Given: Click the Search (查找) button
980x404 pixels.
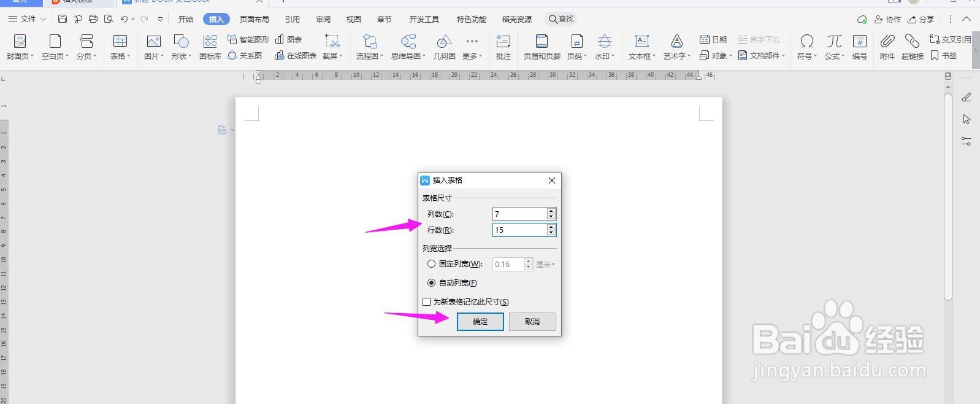Looking at the screenshot, I should tap(561, 19).
